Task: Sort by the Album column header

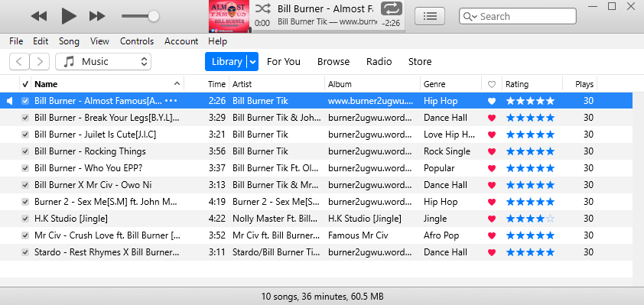Action: click(372, 84)
